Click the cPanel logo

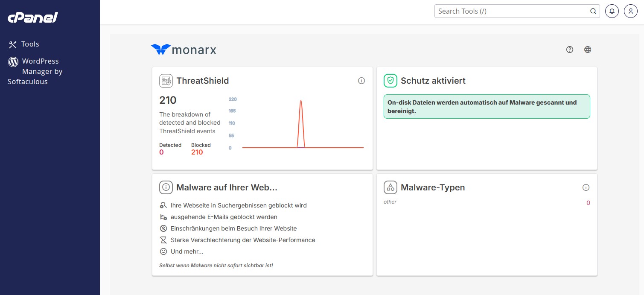tap(32, 18)
